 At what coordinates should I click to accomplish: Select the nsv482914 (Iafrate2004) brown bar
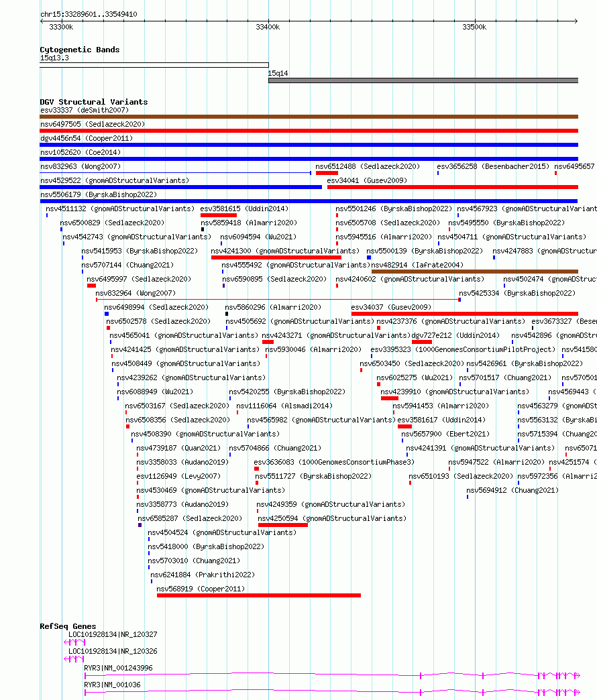click(x=475, y=272)
